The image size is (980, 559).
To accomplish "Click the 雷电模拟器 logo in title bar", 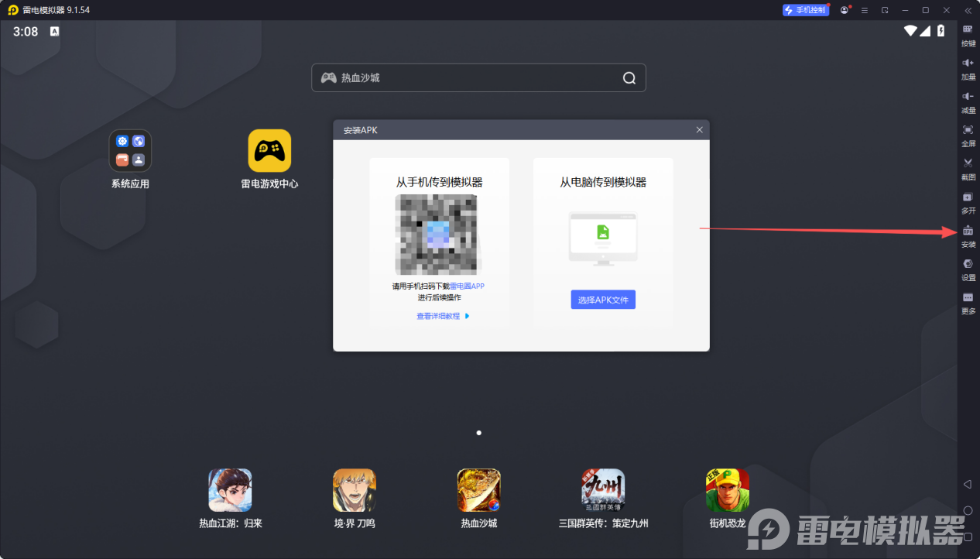I will click(x=12, y=10).
